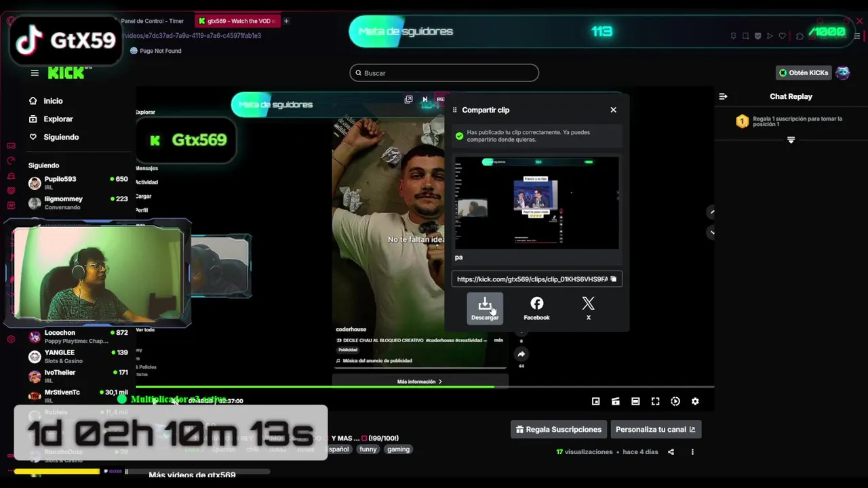Click the Perfil item in video
The height and width of the screenshot is (488, 868).
point(142,210)
